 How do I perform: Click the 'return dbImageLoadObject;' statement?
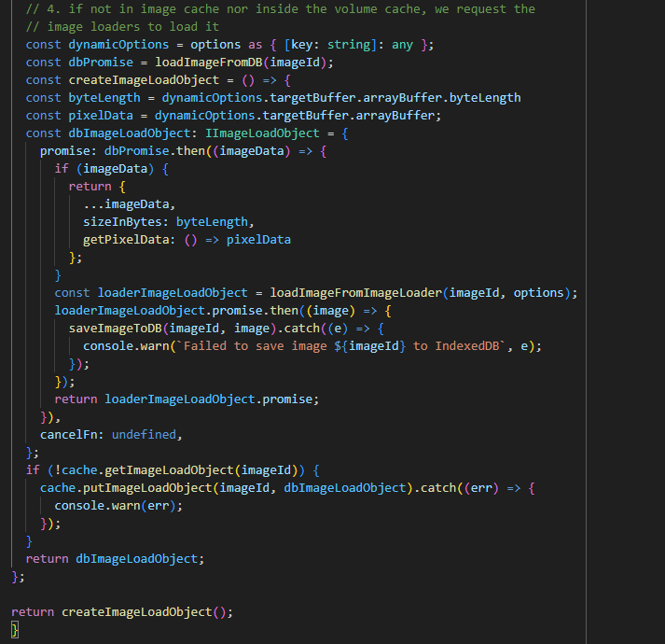pos(114,558)
